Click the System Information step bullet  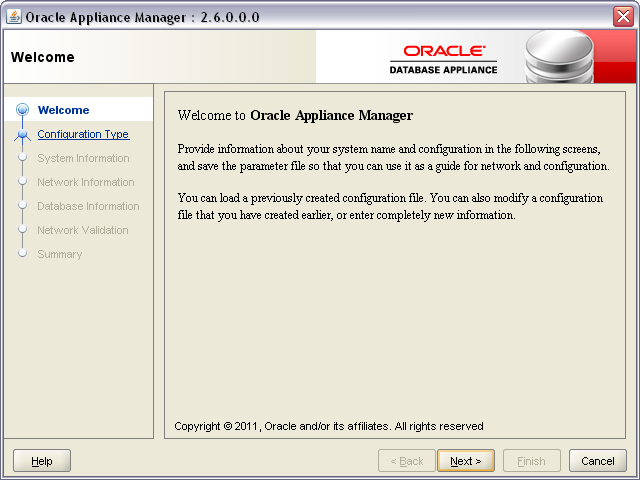22,157
